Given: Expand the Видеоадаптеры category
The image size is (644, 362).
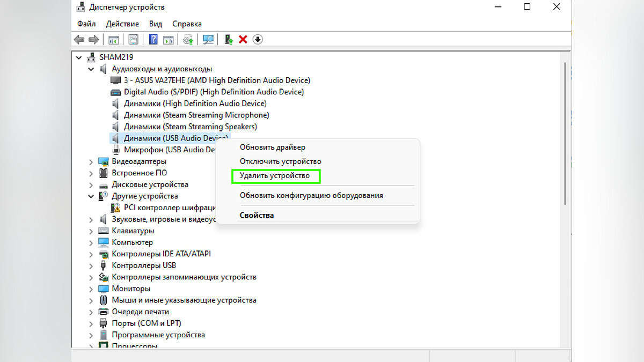Looking at the screenshot, I should pos(91,161).
